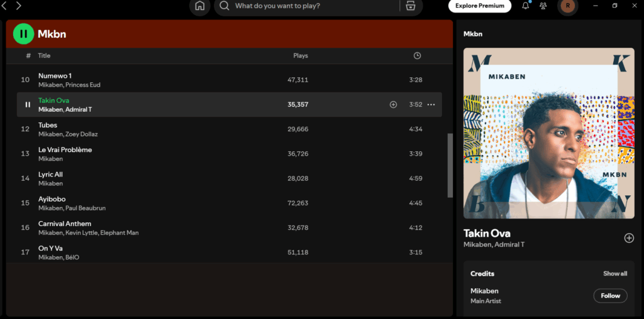This screenshot has width=644, height=319.
Task: Select the track Carnival Anthem
Action: click(x=65, y=224)
